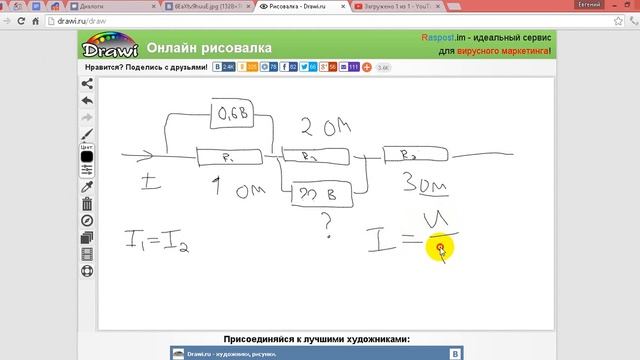This screenshot has width=640, height=360.
Task: Click the total share count bubble
Action: click(x=383, y=67)
